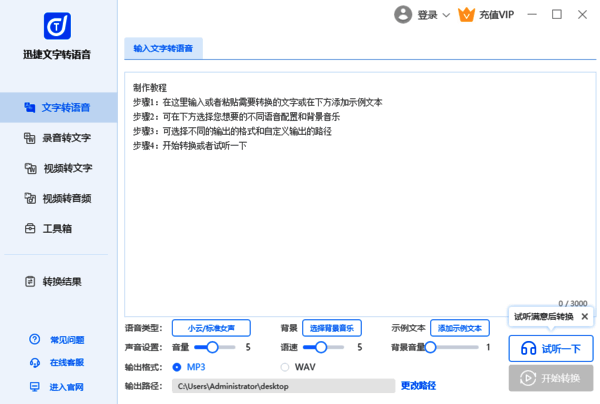This screenshot has width=600, height=404.
Task: Minimize the application window
Action: (532, 15)
